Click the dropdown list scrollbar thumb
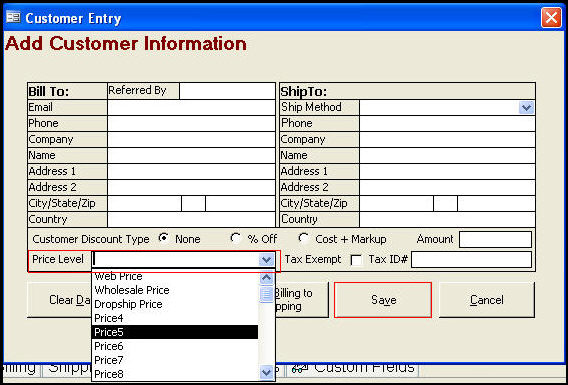The width and height of the screenshot is (568, 385). coord(267,294)
